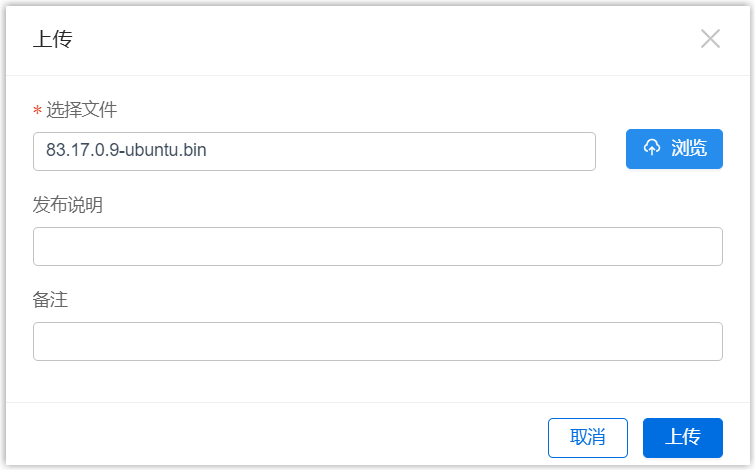Viewport: 756px width, 471px height.
Task: Click the 备注 field label
Action: pos(50,300)
